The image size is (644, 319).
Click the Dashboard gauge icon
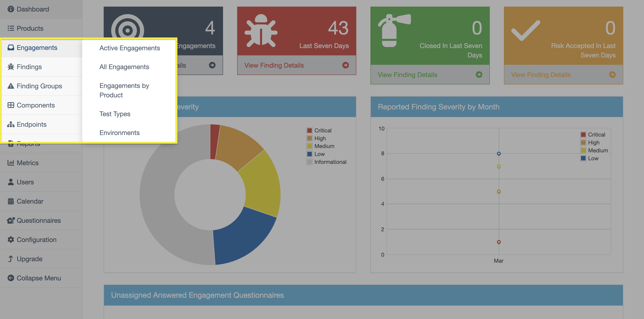click(11, 9)
